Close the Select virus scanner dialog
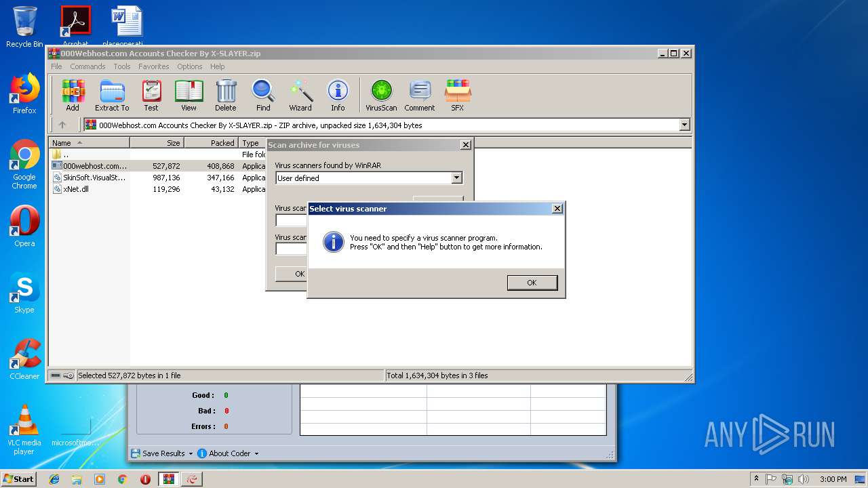This screenshot has width=868, height=488. coord(557,209)
